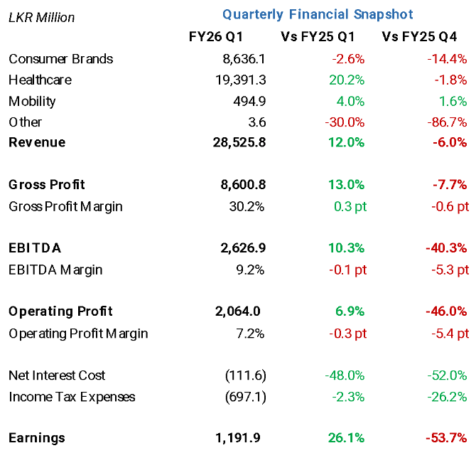Select the Income Tax Expenses value (697.1)
The image size is (476, 453).
point(244,396)
